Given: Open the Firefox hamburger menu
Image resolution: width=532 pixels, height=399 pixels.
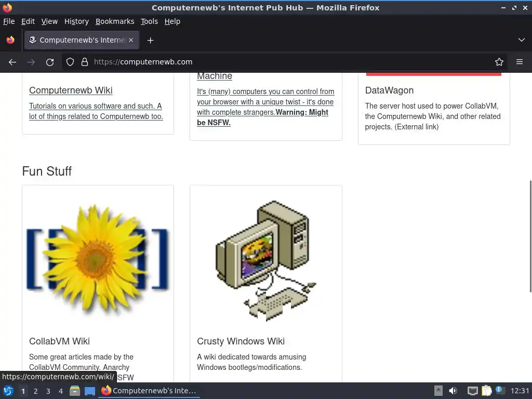Looking at the screenshot, I should coord(520,62).
